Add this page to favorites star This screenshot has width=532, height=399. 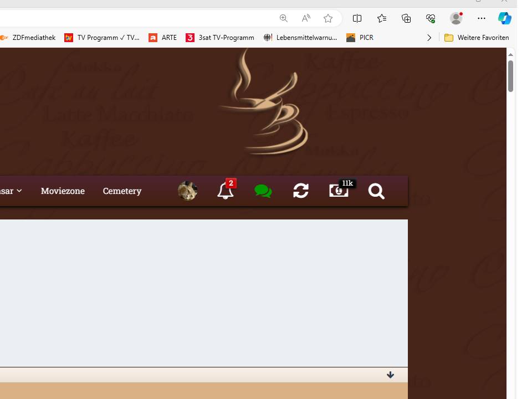coord(328,18)
